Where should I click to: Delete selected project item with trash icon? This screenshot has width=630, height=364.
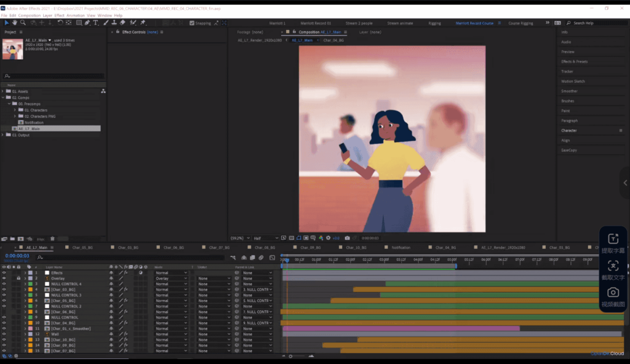tap(52, 239)
